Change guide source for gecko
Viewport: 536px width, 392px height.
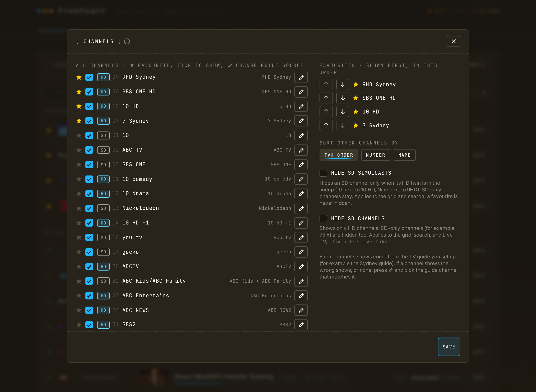click(x=301, y=252)
